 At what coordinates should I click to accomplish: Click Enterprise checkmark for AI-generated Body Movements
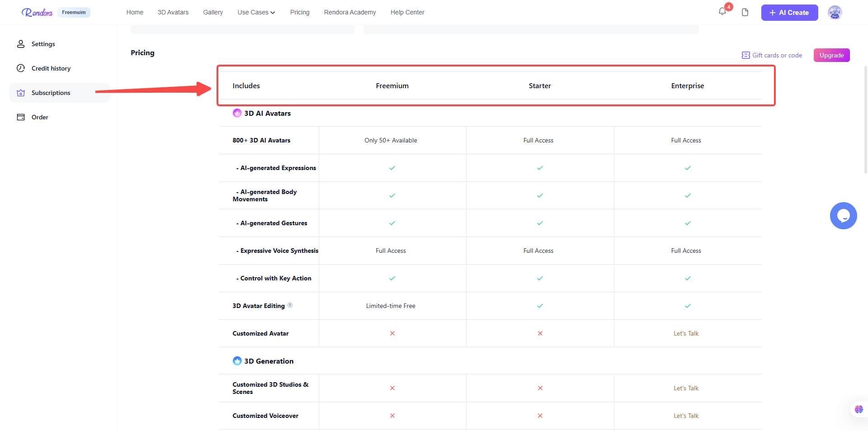coord(688,195)
